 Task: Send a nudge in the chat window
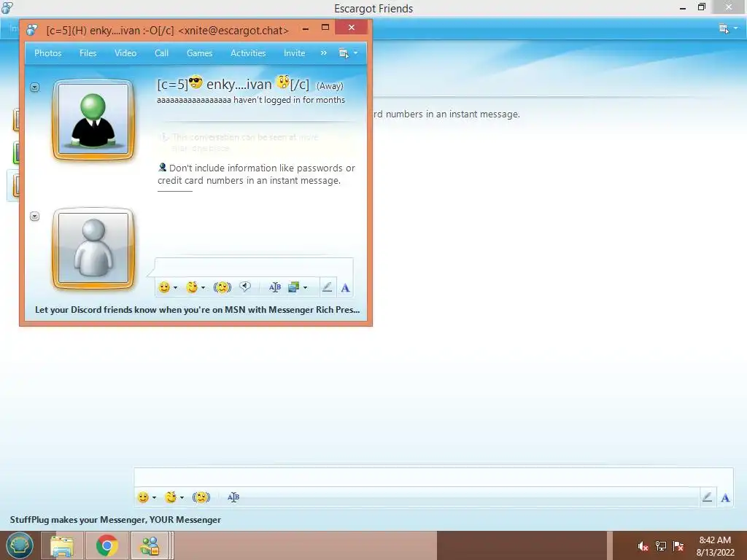click(222, 287)
